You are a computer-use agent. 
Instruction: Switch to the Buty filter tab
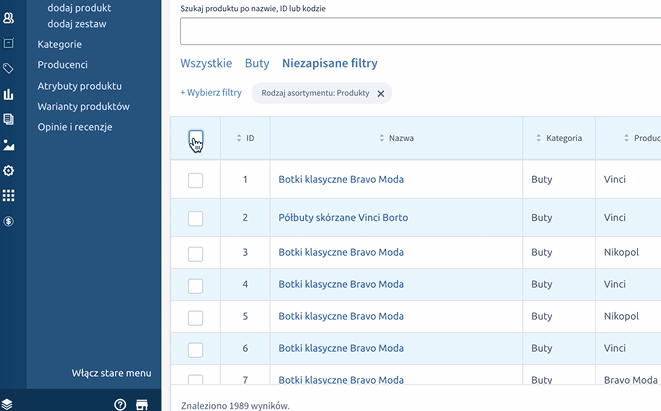tap(257, 63)
